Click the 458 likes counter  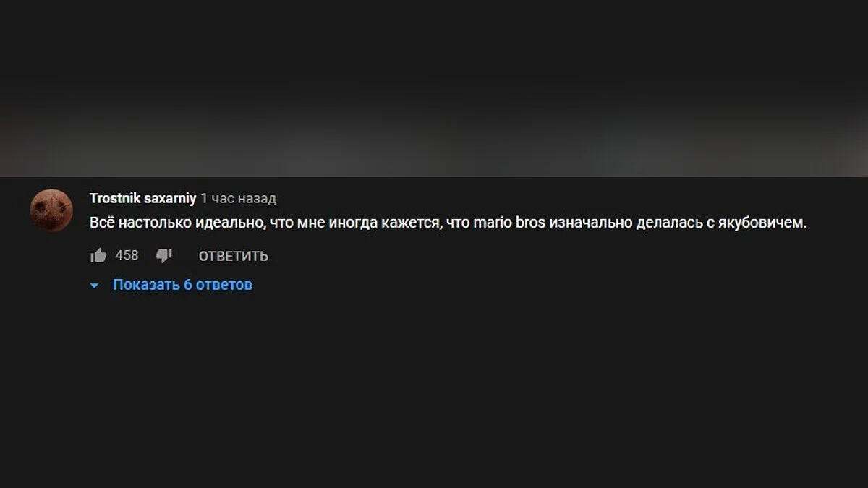tap(127, 255)
